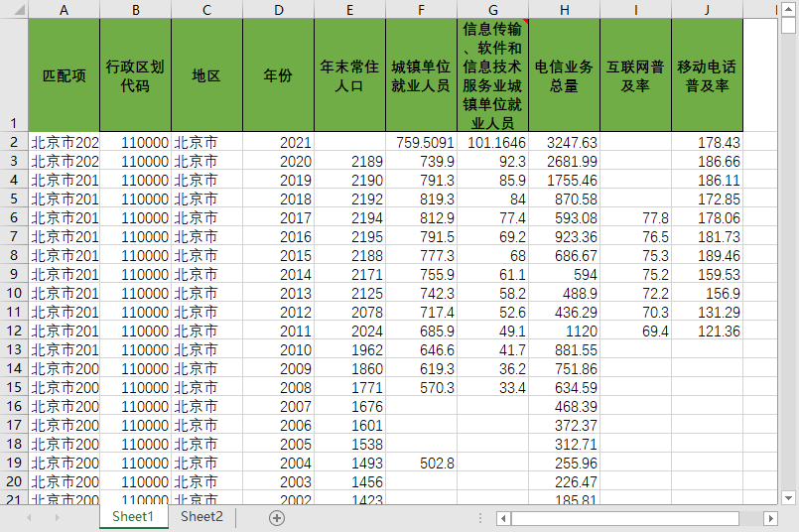Click cell with value 923.36
Viewport: 799px width, 532px height.
pos(564,236)
